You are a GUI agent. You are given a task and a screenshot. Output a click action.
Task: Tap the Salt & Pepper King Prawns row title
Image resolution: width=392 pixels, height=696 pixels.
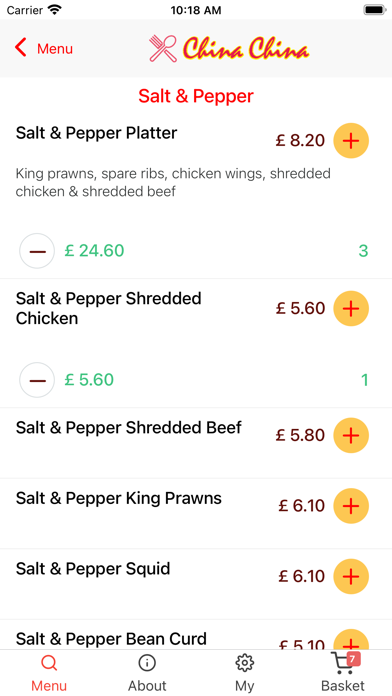coord(119,498)
